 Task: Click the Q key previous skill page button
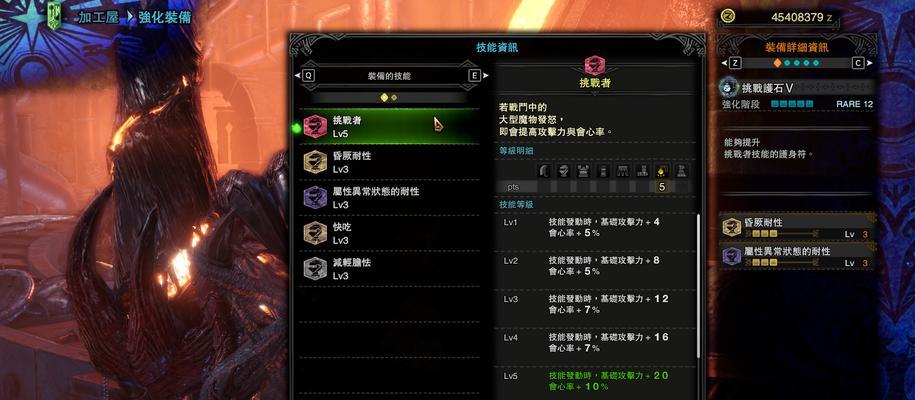tap(308, 76)
